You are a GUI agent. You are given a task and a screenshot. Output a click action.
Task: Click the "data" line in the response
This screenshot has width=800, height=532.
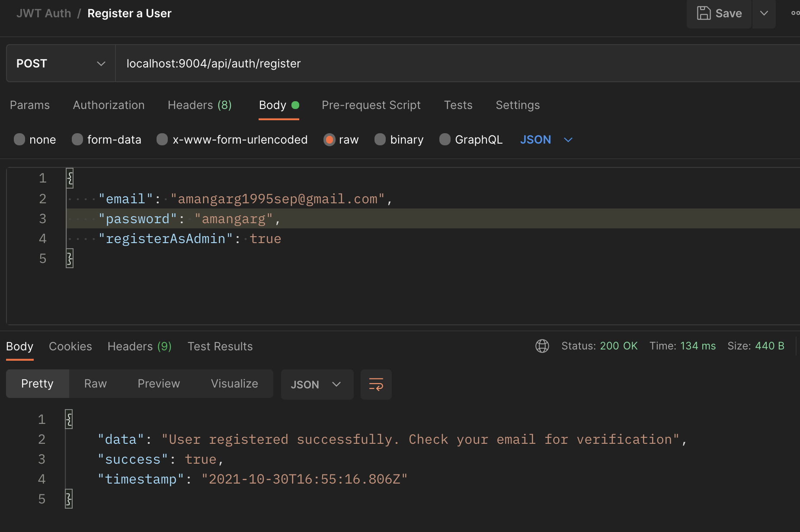click(x=392, y=439)
